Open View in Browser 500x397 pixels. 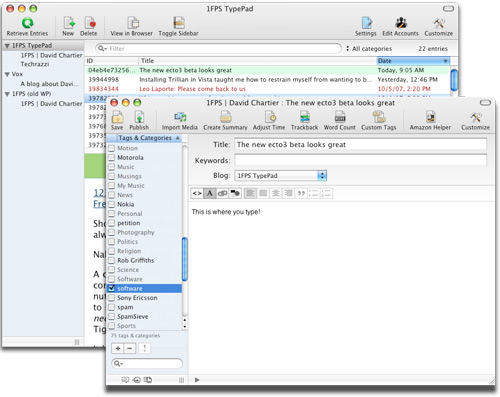click(x=132, y=27)
